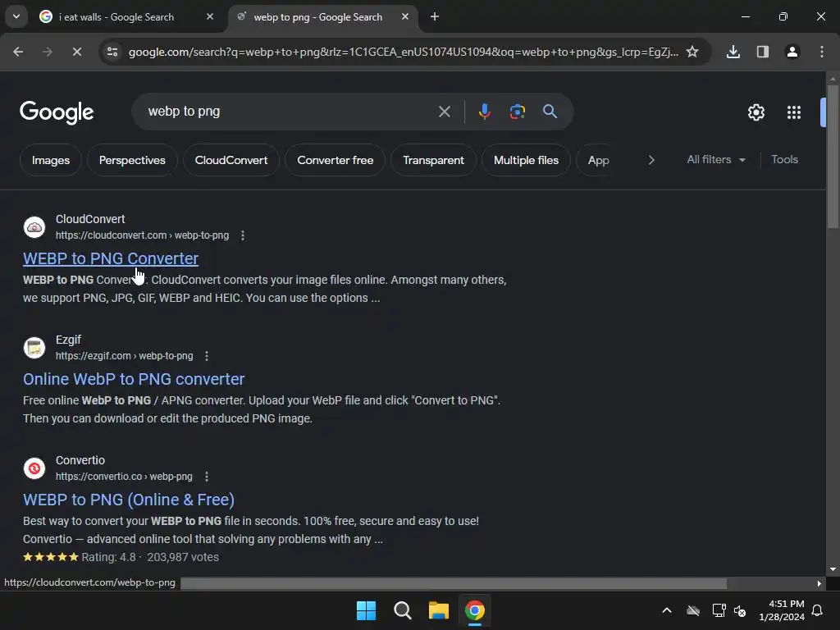Select the Converter free chip
Screen dimensions: 840x630
click(336, 160)
